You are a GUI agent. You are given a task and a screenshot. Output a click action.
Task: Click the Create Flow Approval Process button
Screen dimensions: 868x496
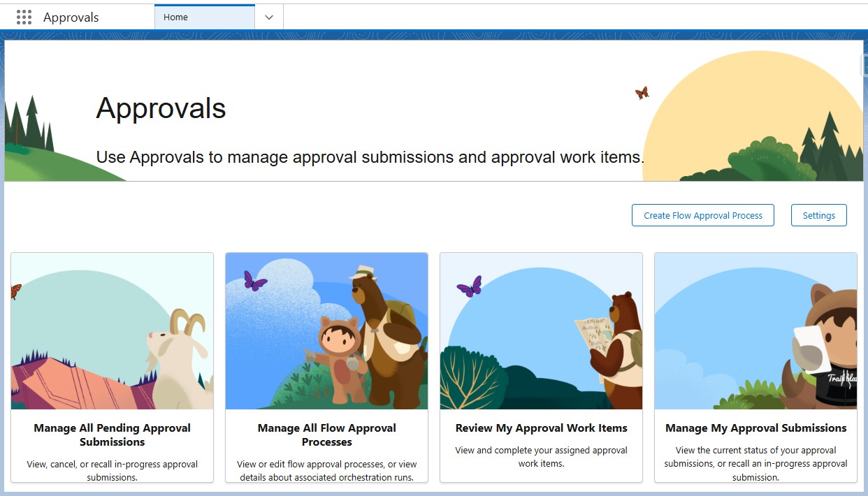click(x=703, y=215)
